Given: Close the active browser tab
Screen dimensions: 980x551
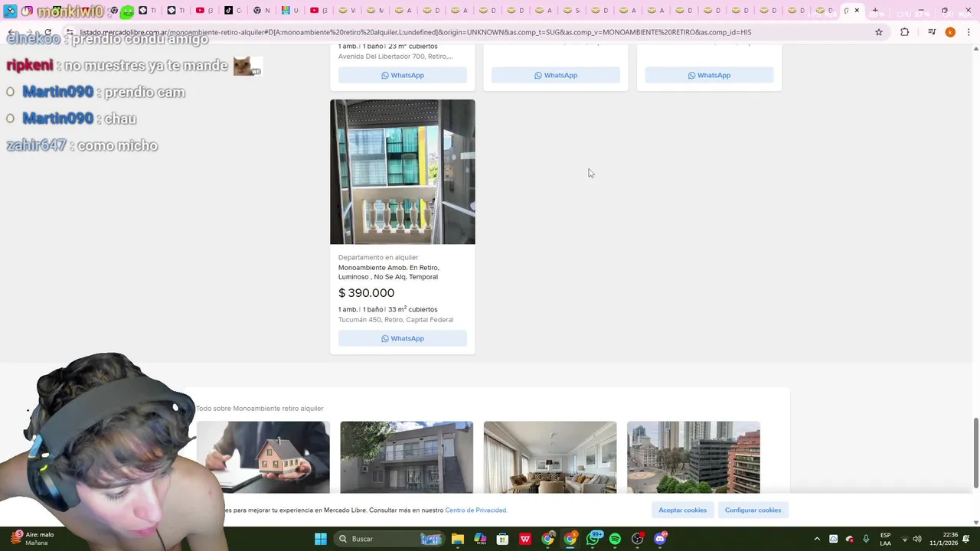Looking at the screenshot, I should (857, 11).
